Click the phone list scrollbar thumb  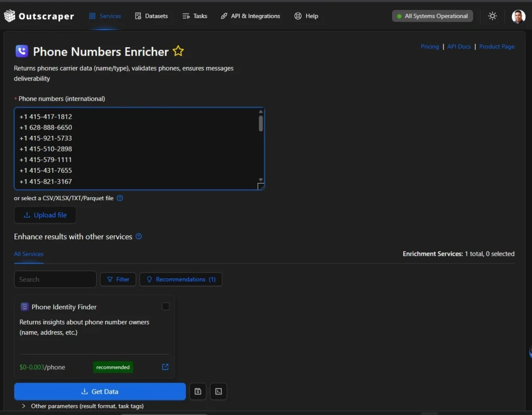(261, 123)
